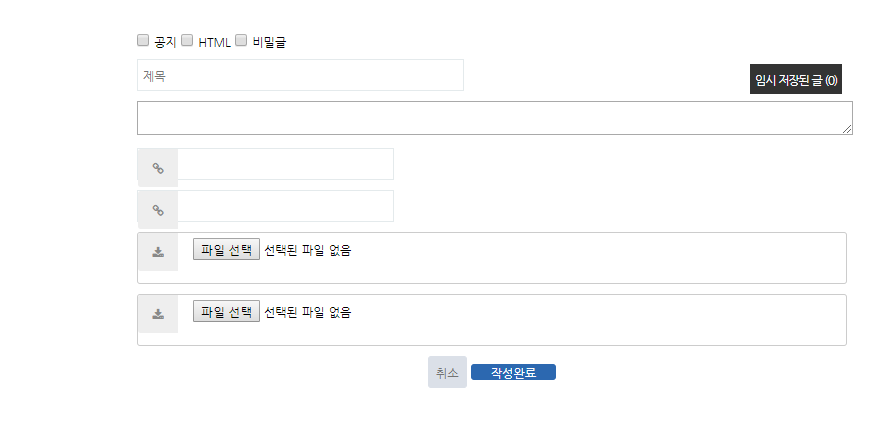Open the 임시 저장된 글 list
Image resolution: width=872 pixels, height=421 pixels.
(796, 80)
